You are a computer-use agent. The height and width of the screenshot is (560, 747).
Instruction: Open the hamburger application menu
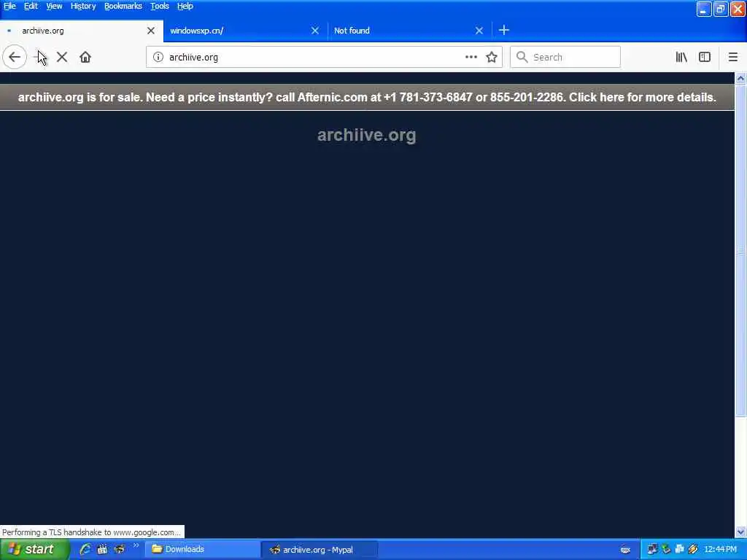tap(733, 57)
